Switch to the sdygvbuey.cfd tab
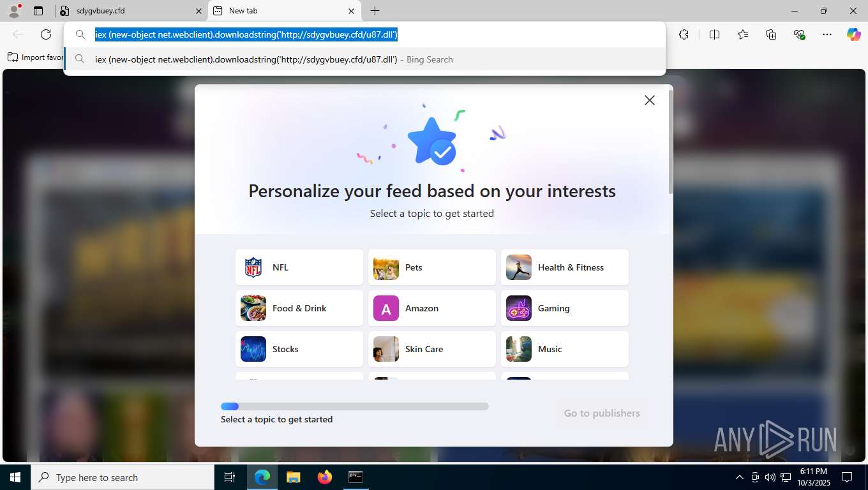The image size is (868, 490). (131, 11)
